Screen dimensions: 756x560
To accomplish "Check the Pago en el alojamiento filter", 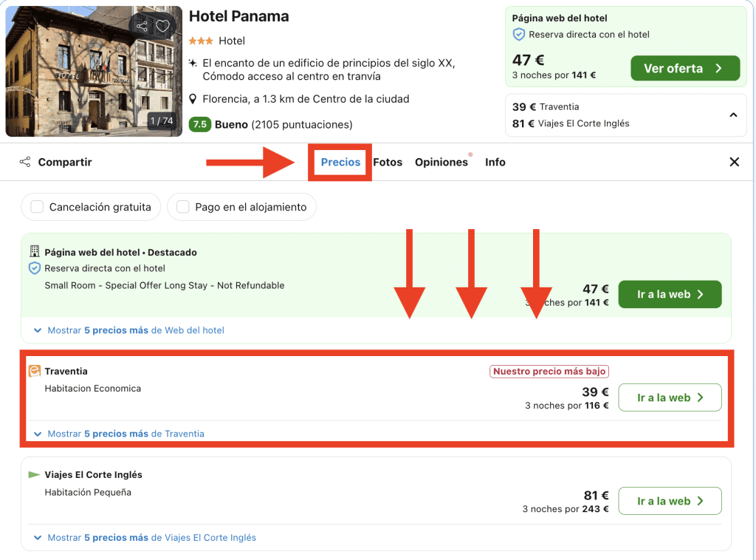I will (x=183, y=207).
